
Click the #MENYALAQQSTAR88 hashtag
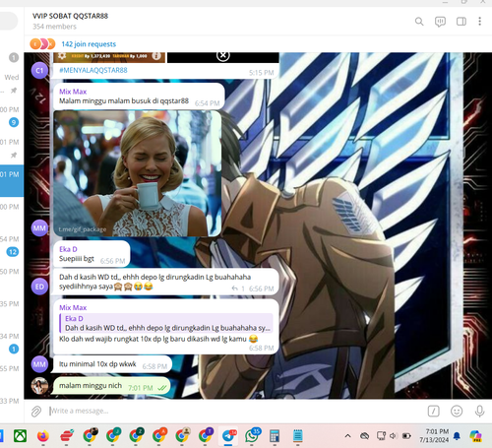[93, 70]
